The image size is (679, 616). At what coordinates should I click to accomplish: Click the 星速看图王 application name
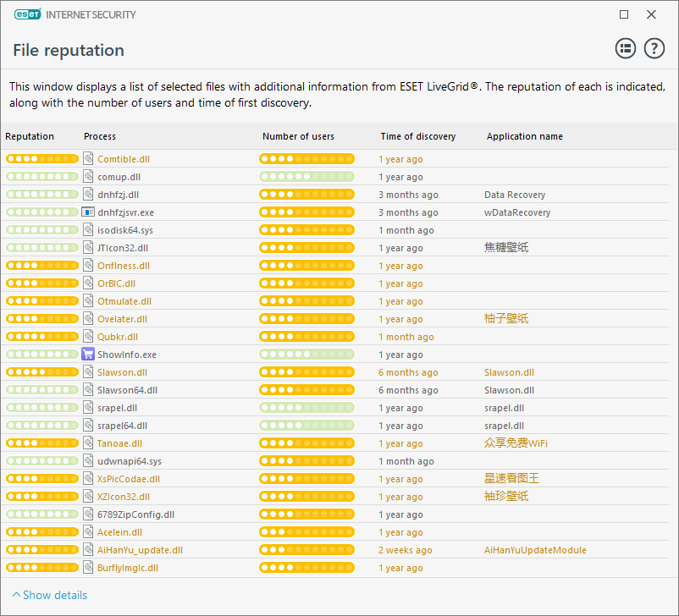511,478
